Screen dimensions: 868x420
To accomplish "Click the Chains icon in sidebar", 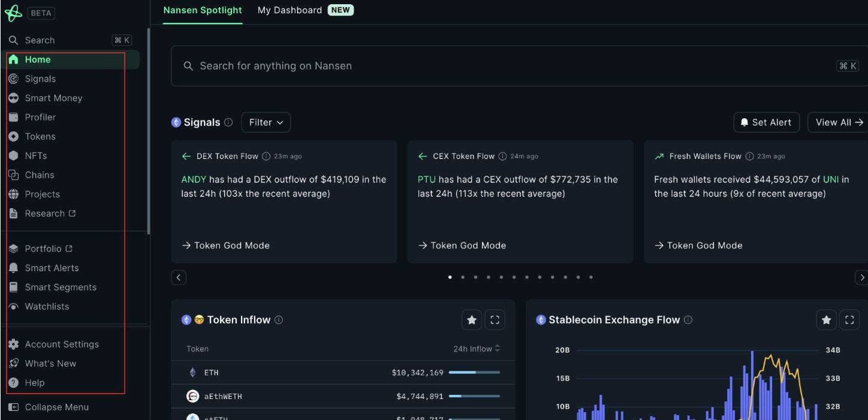I will 14,175.
